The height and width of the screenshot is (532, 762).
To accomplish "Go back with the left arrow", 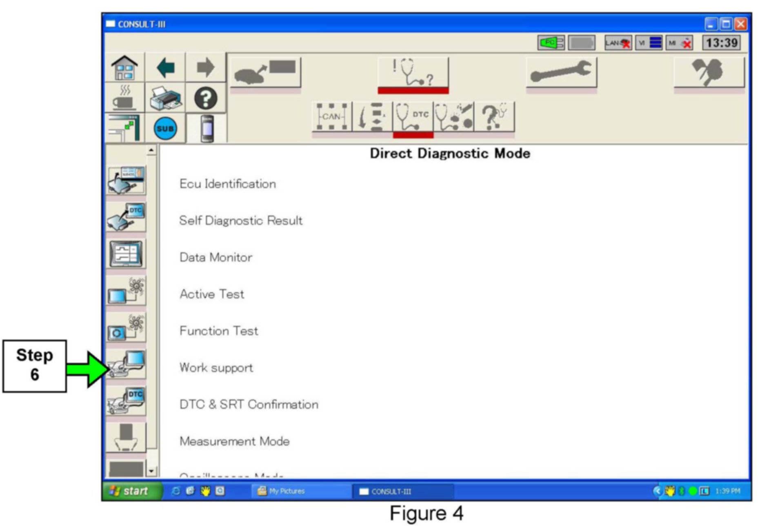I will pyautogui.click(x=165, y=67).
